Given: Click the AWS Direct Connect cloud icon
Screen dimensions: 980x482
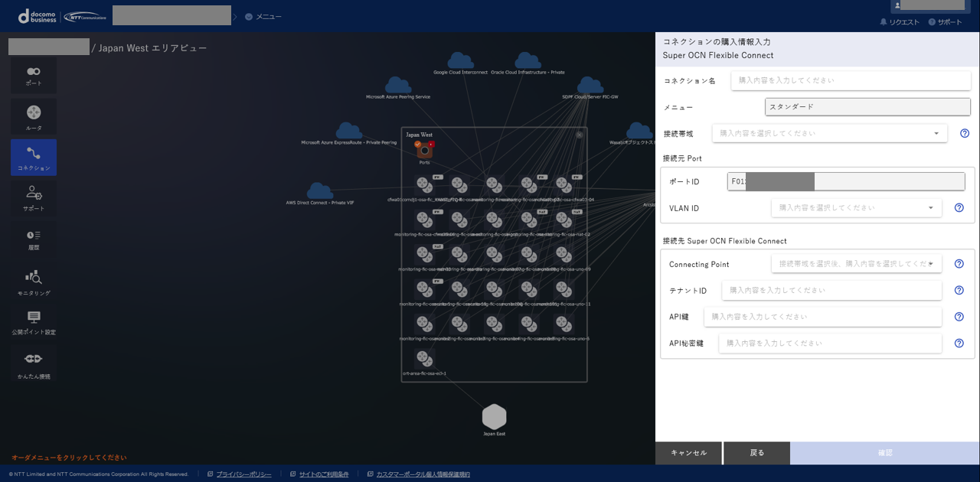Looking at the screenshot, I should click(x=320, y=191).
